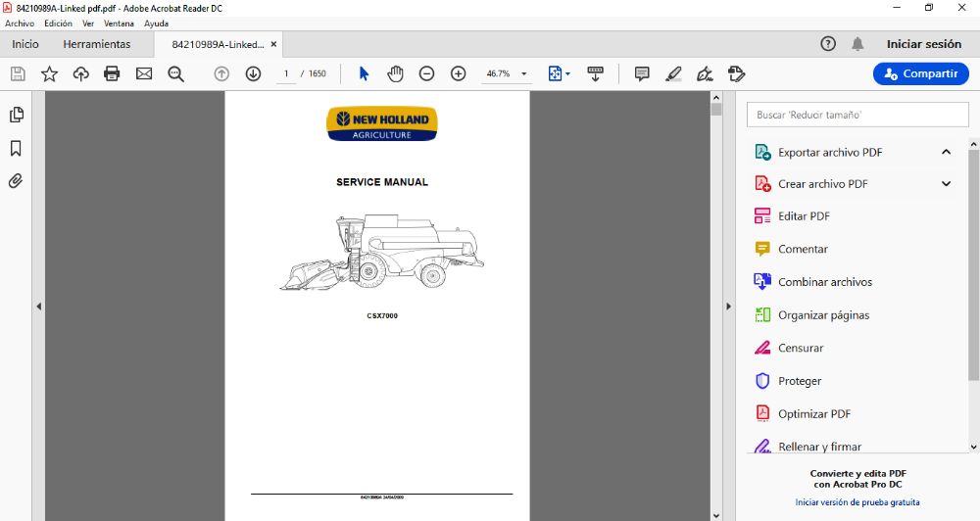Add the file to starred with the star icon
This screenshot has height=521, width=980.
[49, 73]
